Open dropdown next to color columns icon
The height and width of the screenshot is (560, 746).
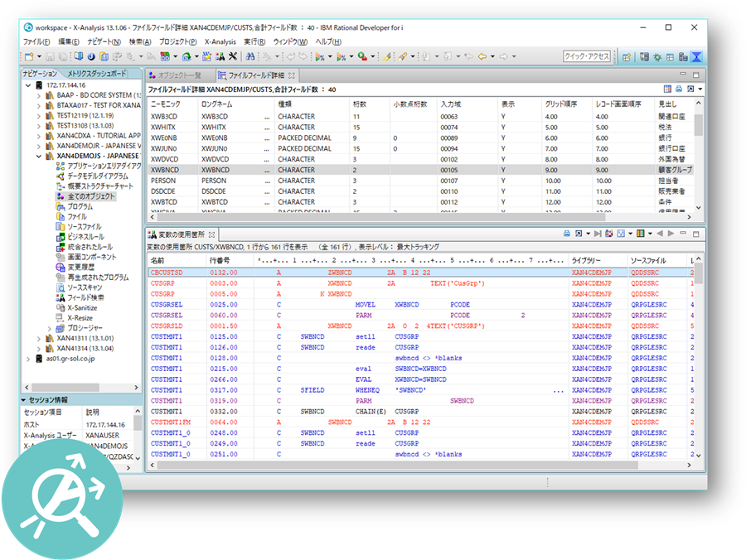(x=650, y=234)
